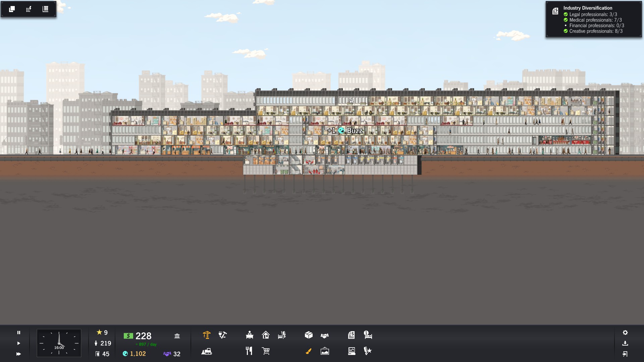Image resolution: width=644 pixels, height=362 pixels.
Task: Set game speed to normal play
Action: point(19,343)
